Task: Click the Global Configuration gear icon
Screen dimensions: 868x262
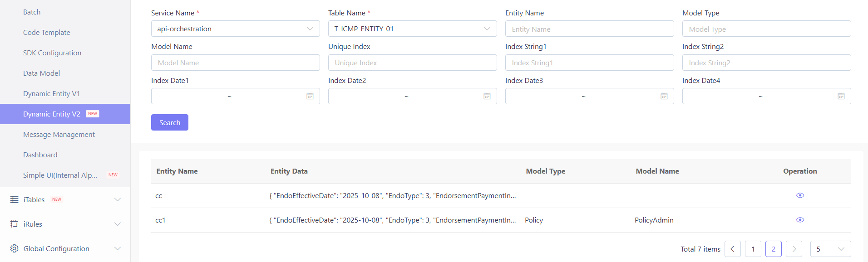Action: pyautogui.click(x=15, y=248)
